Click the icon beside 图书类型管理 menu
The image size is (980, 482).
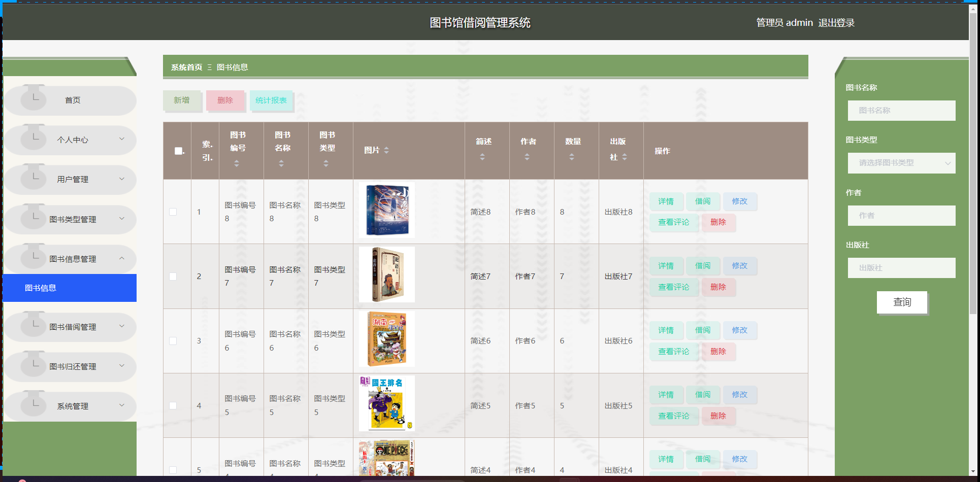[34, 217]
